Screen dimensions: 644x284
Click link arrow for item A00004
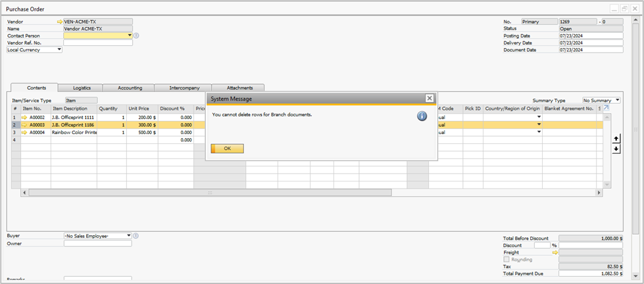click(25, 132)
